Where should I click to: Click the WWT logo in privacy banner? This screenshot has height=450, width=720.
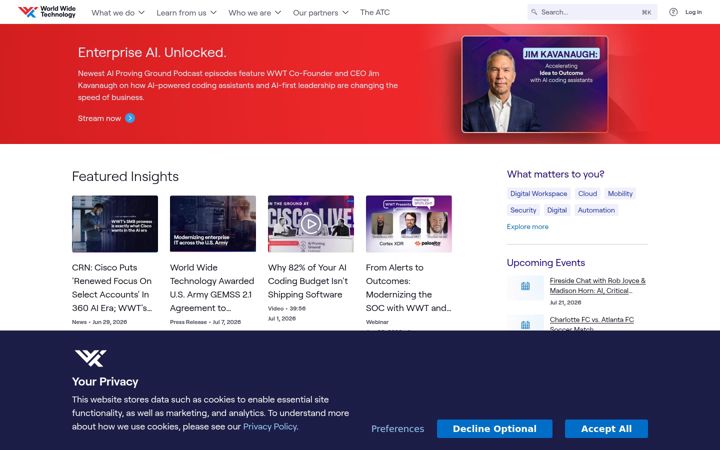pos(90,358)
